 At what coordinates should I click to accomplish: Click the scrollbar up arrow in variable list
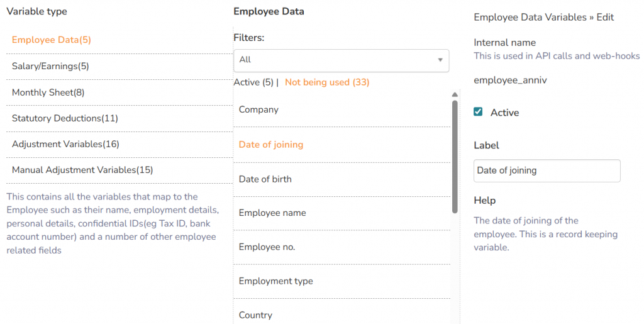tap(455, 95)
